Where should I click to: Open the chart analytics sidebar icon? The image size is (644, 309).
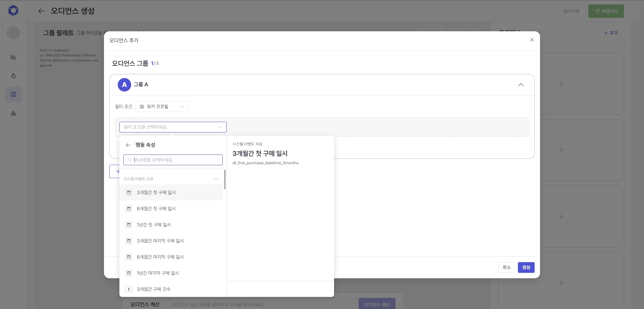[13, 57]
